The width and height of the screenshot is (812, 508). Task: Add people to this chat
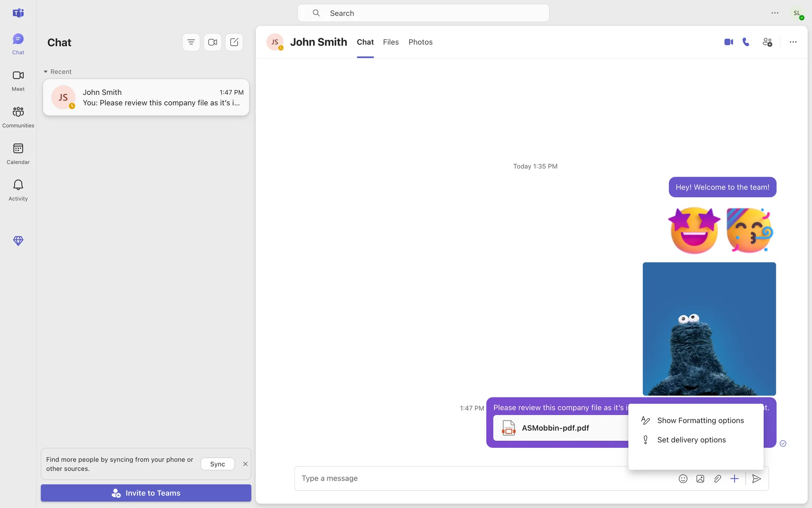(767, 42)
